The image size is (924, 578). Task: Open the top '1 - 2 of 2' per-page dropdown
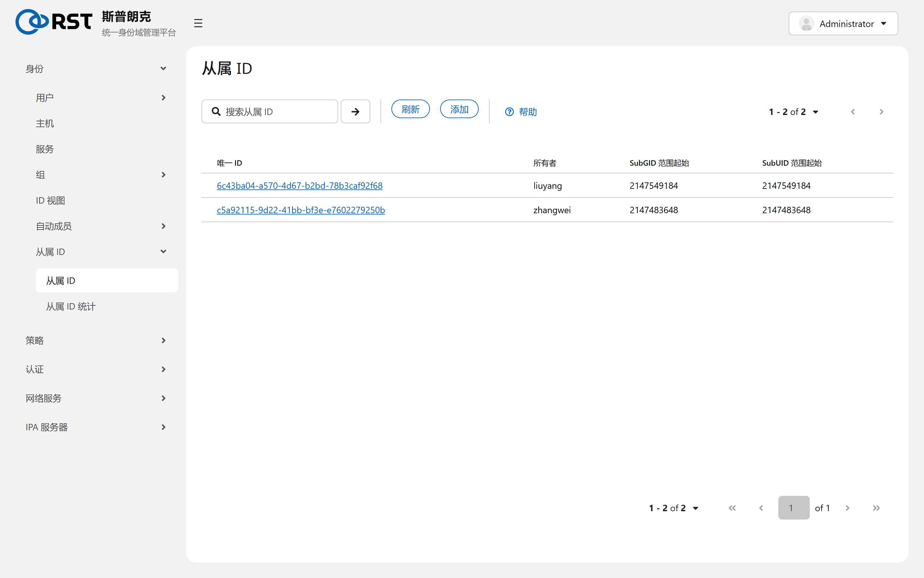coord(793,112)
